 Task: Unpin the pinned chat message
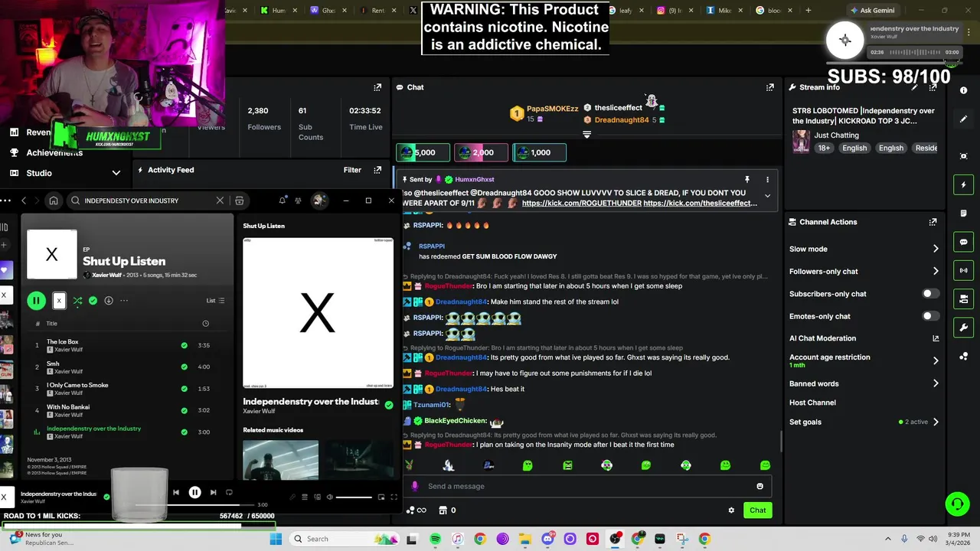747,180
